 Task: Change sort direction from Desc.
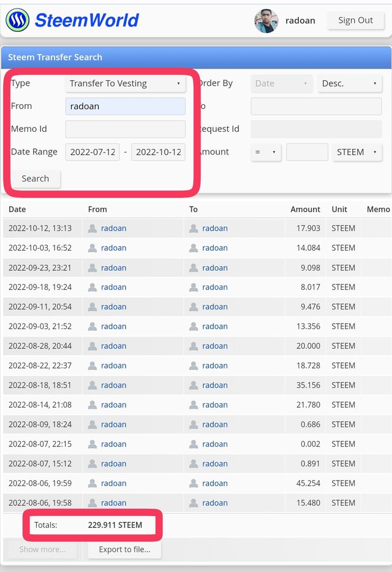pos(350,83)
